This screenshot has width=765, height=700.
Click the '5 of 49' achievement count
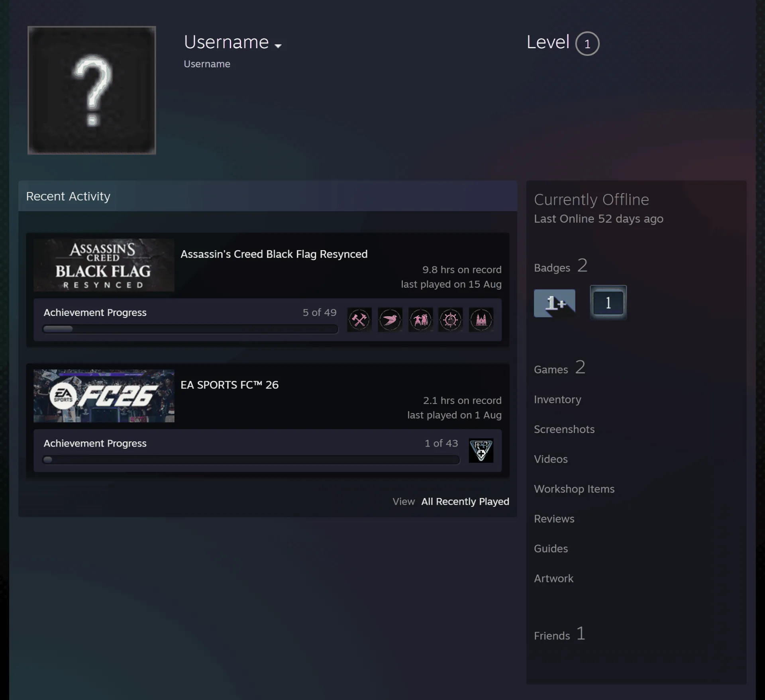click(x=320, y=312)
